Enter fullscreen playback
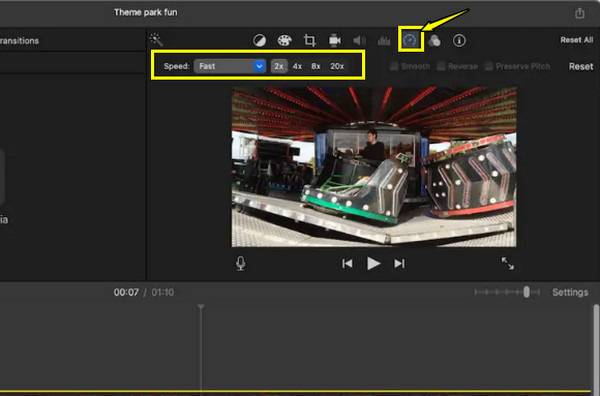600x396 pixels. coord(507,263)
